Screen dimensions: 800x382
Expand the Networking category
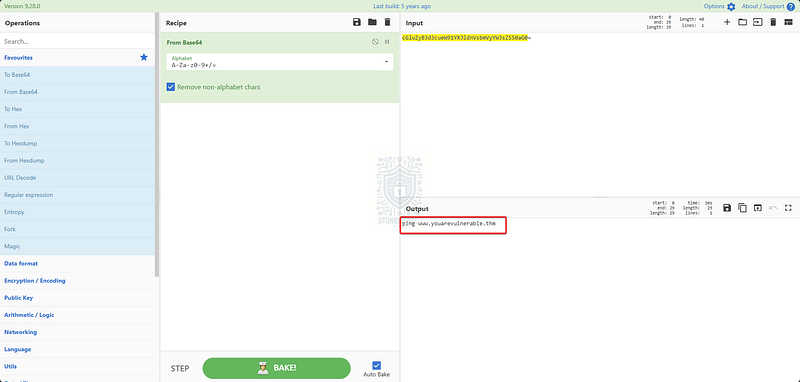(78, 332)
